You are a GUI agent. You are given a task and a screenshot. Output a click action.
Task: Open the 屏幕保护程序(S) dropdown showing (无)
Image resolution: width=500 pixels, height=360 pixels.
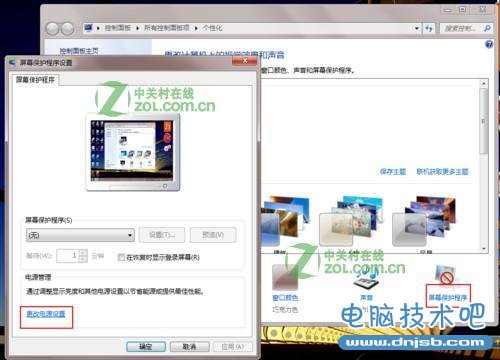tap(80, 235)
